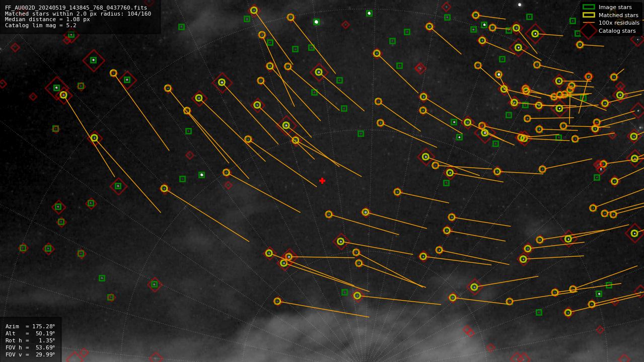
Task: Click the green square legend icon
Action: [x=589, y=7]
